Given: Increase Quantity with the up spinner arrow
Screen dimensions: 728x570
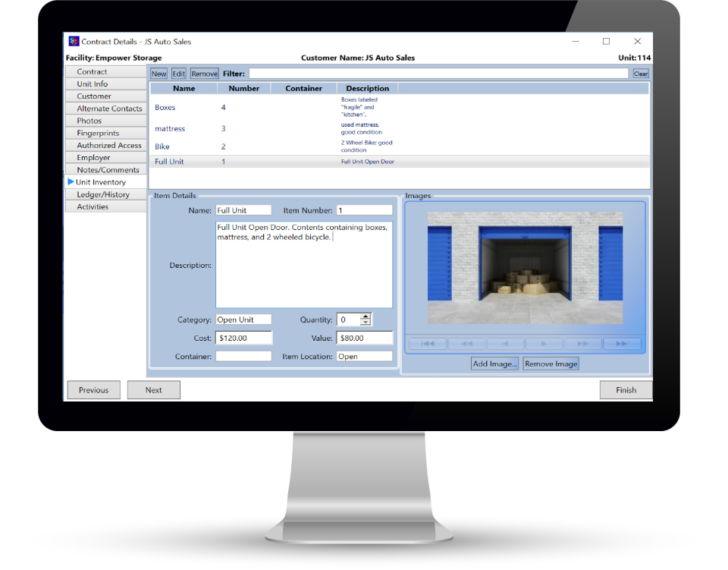Looking at the screenshot, I should 366,316.
